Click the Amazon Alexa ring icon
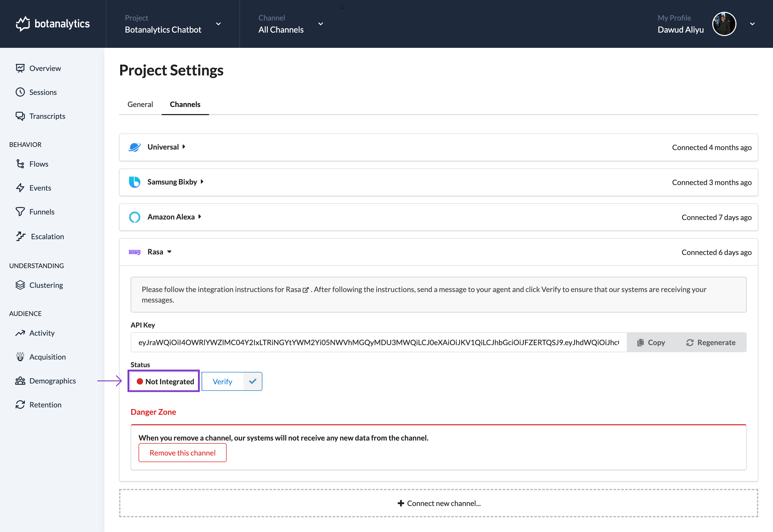 point(135,217)
